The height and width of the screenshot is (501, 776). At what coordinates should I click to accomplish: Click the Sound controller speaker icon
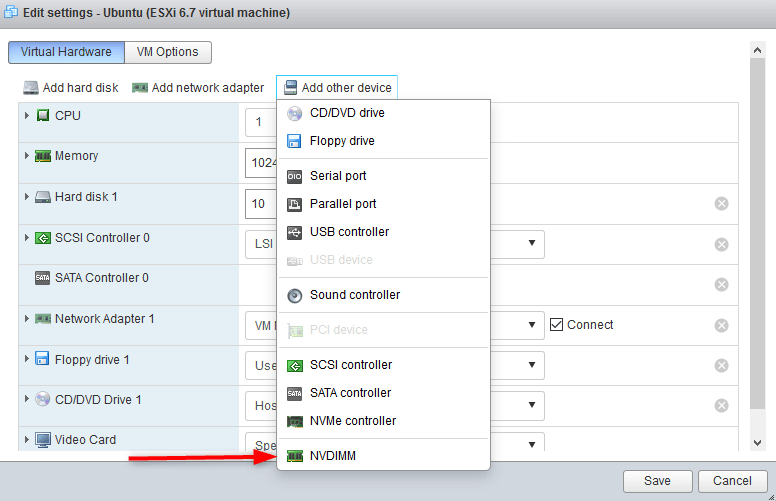tap(294, 296)
